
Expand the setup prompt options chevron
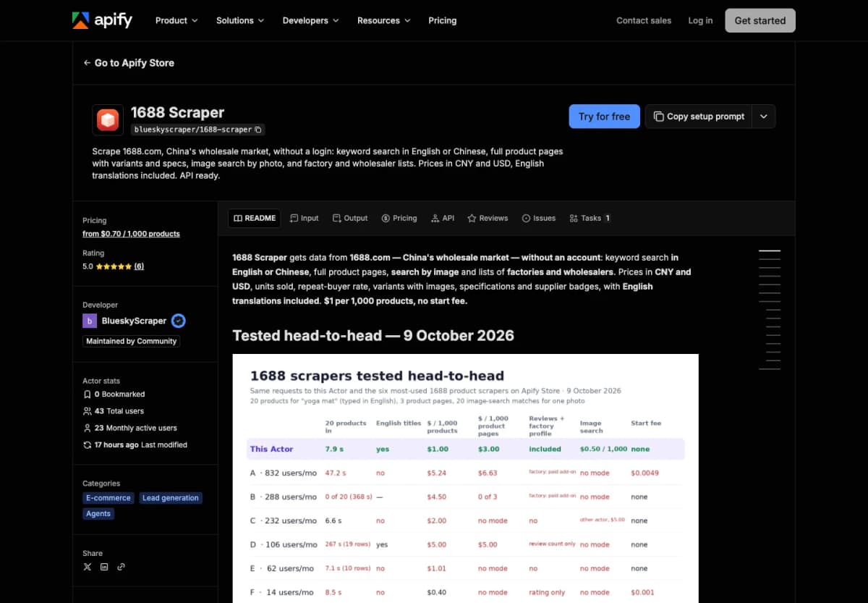click(764, 117)
